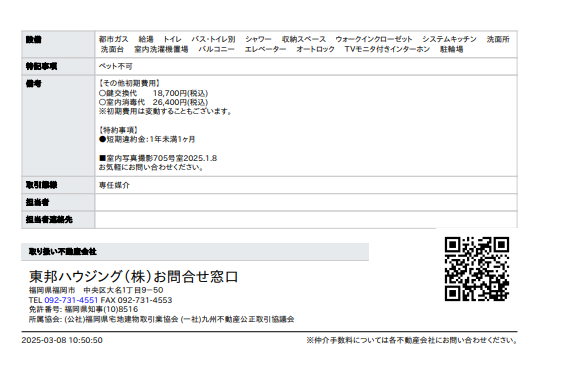564x368 pixels.
Task: Select the FAX number 092-731-4553
Action: coord(145,300)
